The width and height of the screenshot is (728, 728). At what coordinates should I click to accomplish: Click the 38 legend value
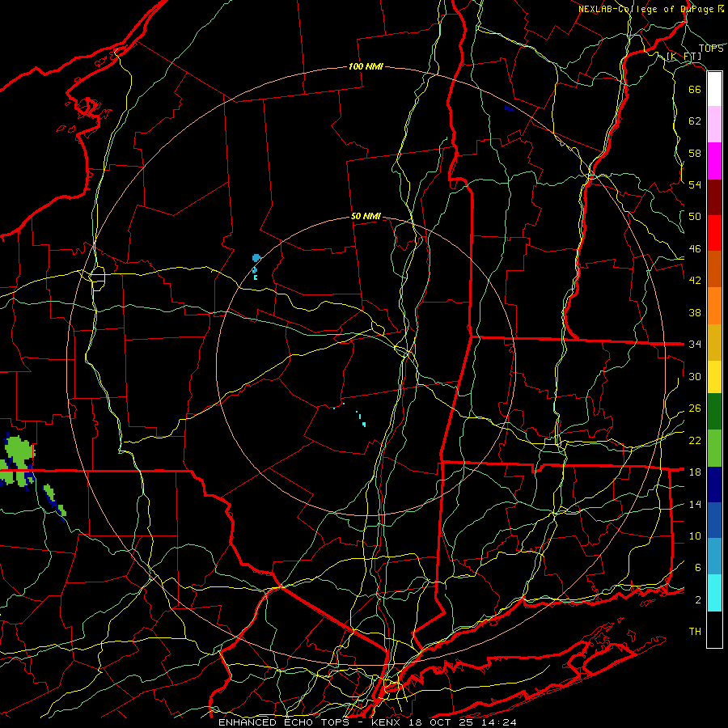click(x=695, y=313)
